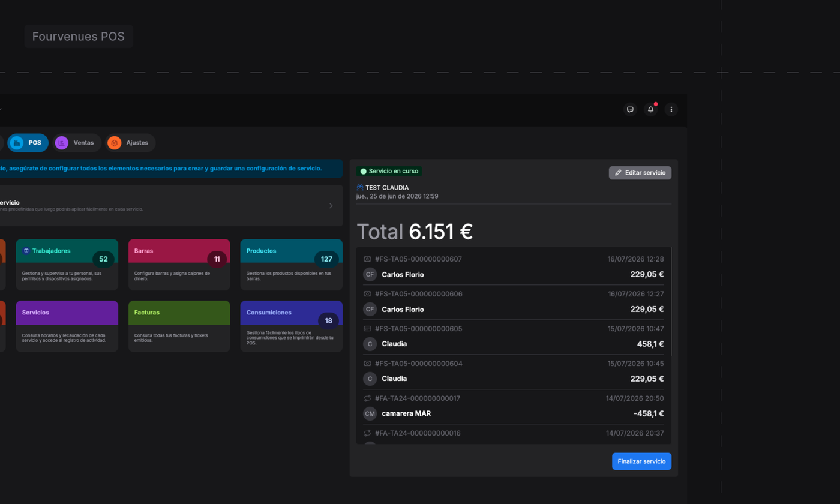Click pencil icon on Editar servicio

click(619, 173)
